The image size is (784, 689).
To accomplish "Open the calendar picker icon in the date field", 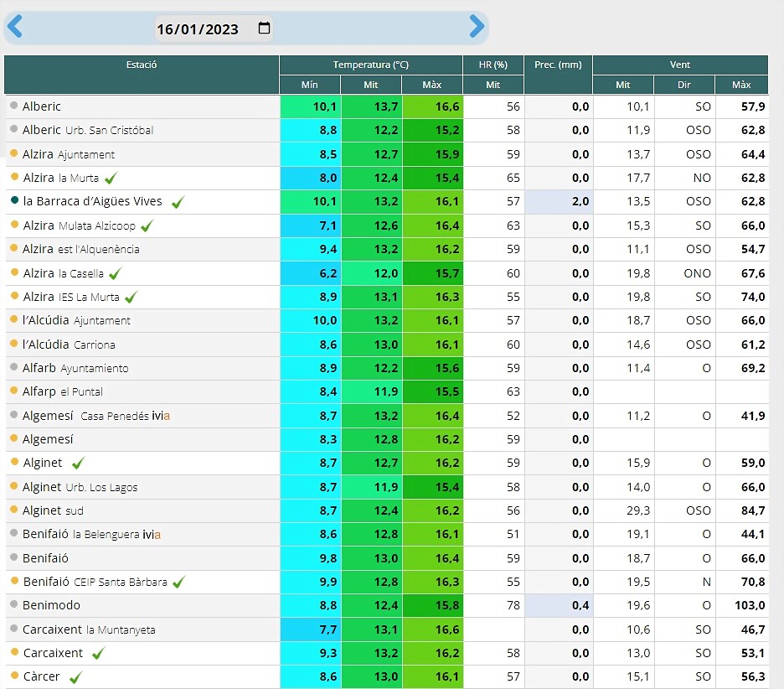I will 264,28.
